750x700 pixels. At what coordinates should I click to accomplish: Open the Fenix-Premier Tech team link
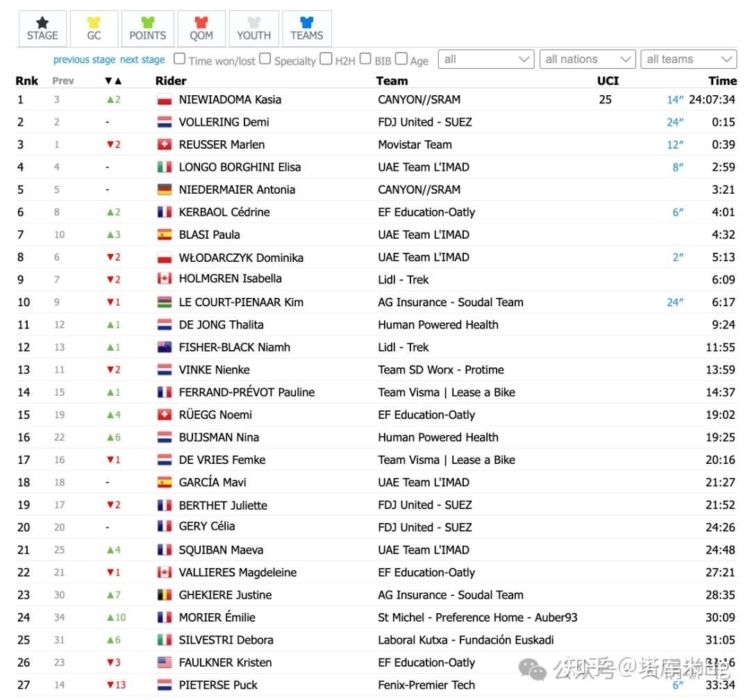coord(426,685)
